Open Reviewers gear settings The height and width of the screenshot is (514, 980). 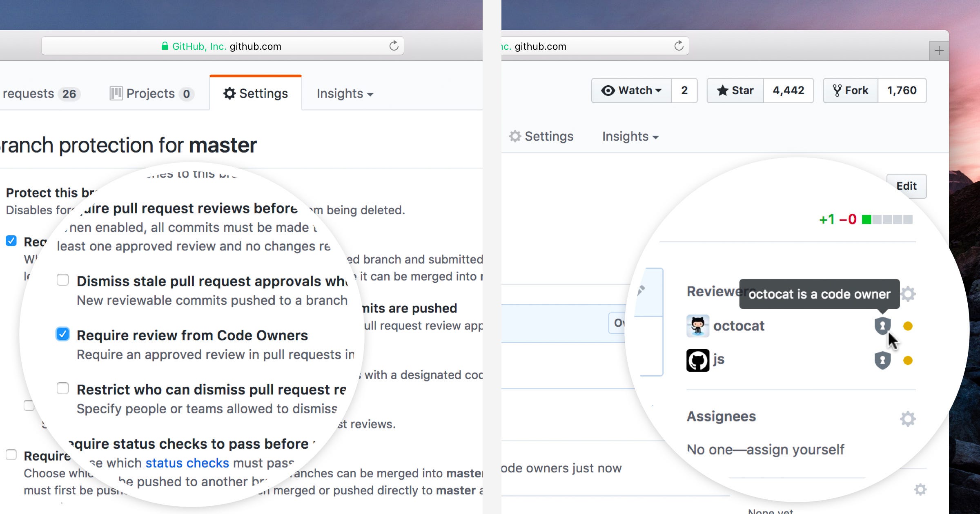(x=908, y=294)
